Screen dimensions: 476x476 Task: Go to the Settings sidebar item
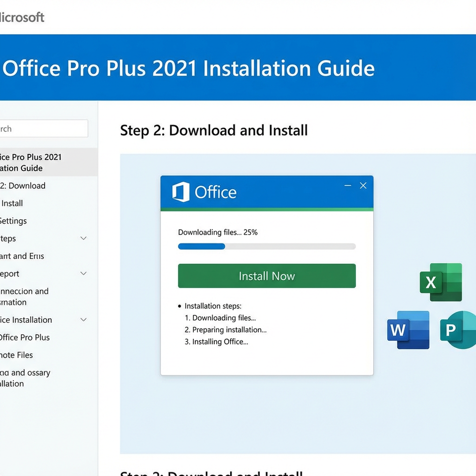coord(13,221)
